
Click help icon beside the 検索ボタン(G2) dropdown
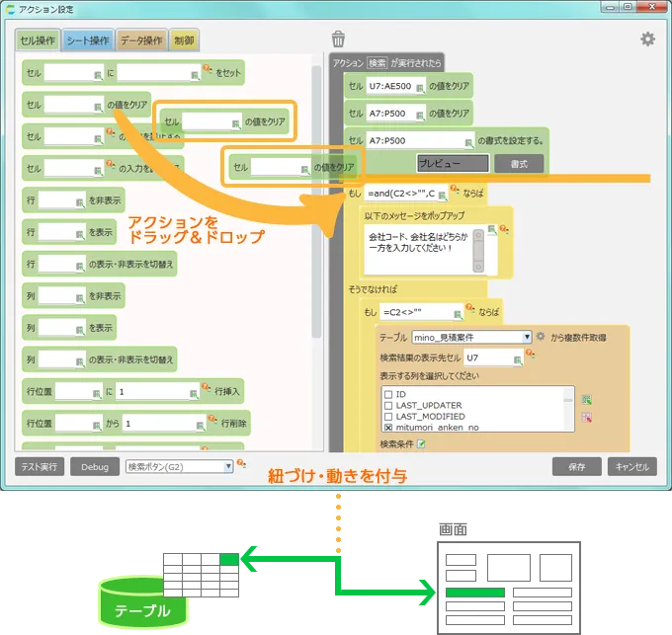tap(241, 464)
